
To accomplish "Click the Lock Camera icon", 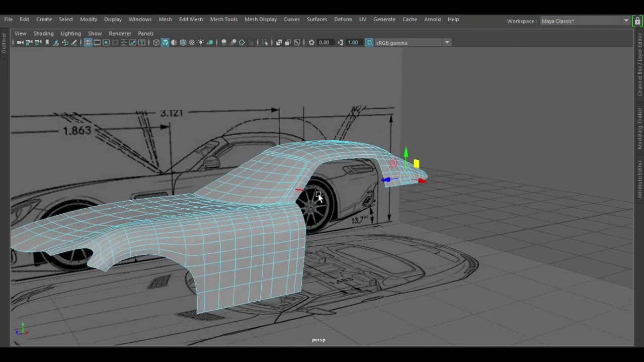I will [29, 43].
